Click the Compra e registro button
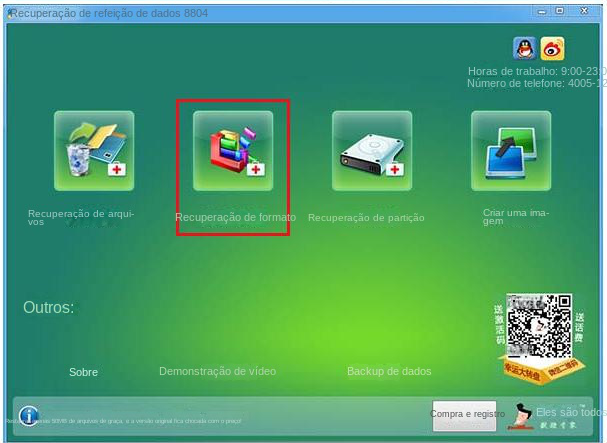This screenshot has height=443, width=607. pyautogui.click(x=465, y=416)
